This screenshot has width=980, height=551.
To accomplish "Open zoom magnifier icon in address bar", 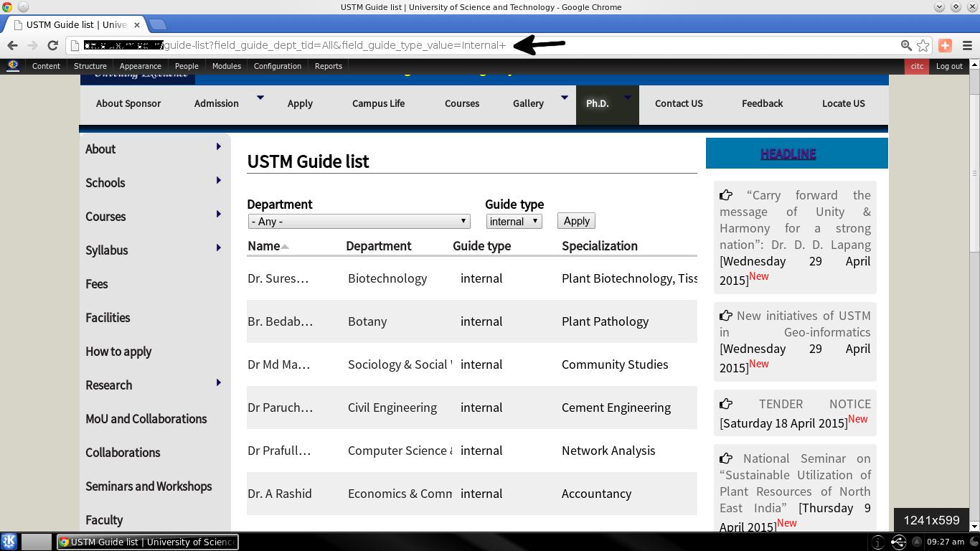I will coord(907,45).
